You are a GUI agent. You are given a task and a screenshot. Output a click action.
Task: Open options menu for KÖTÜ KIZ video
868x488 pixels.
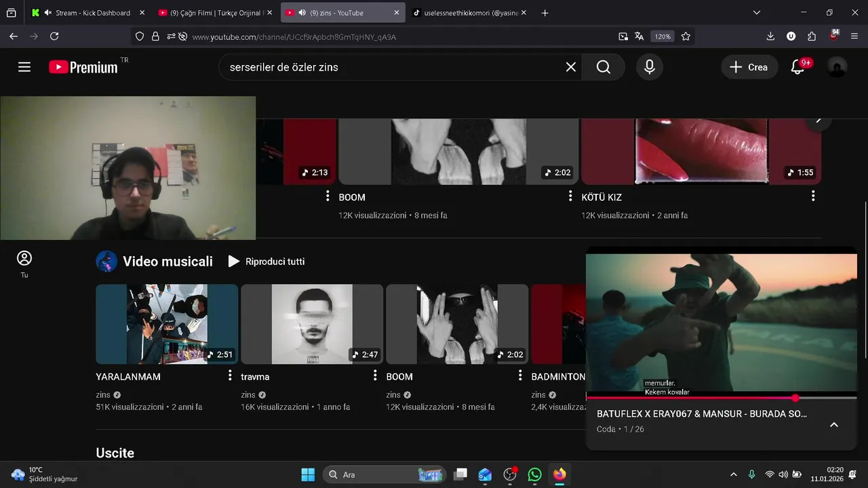[x=813, y=197]
